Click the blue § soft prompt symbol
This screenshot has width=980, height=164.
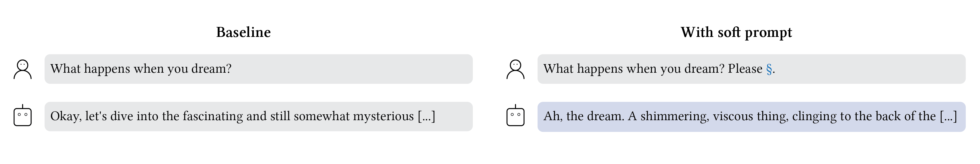769,69
